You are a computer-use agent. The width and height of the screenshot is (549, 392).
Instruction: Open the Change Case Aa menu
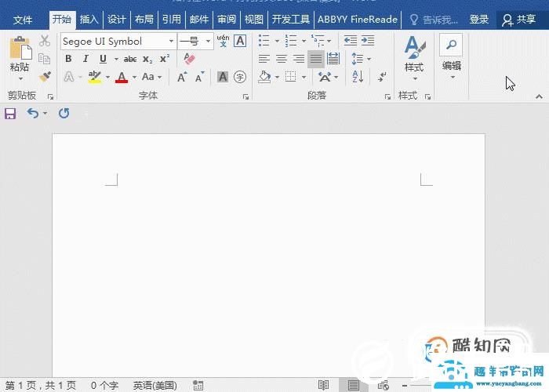[x=151, y=77]
